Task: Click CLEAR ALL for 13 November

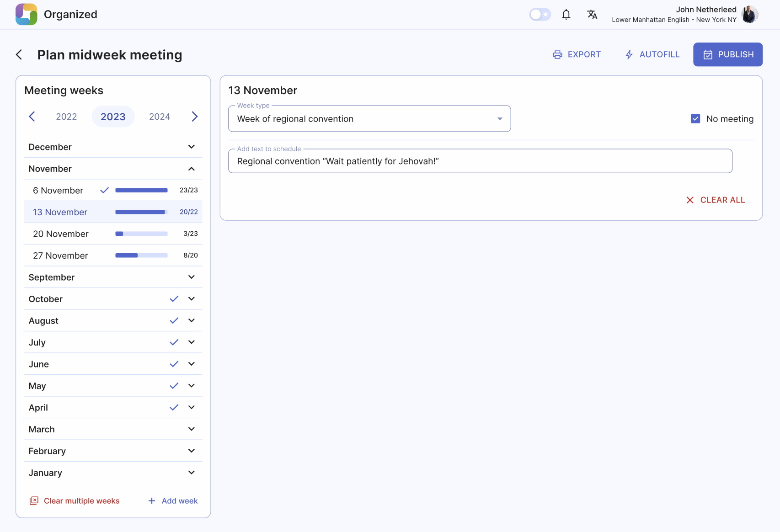Action: coord(716,200)
